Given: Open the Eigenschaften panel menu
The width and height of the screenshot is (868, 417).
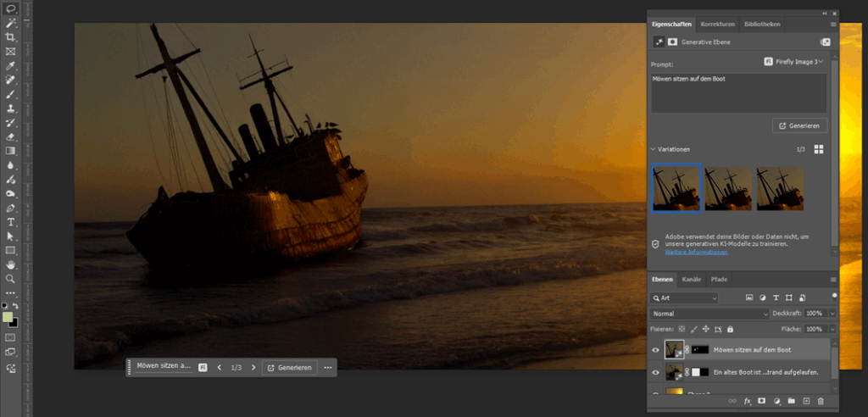Looking at the screenshot, I should (x=833, y=25).
